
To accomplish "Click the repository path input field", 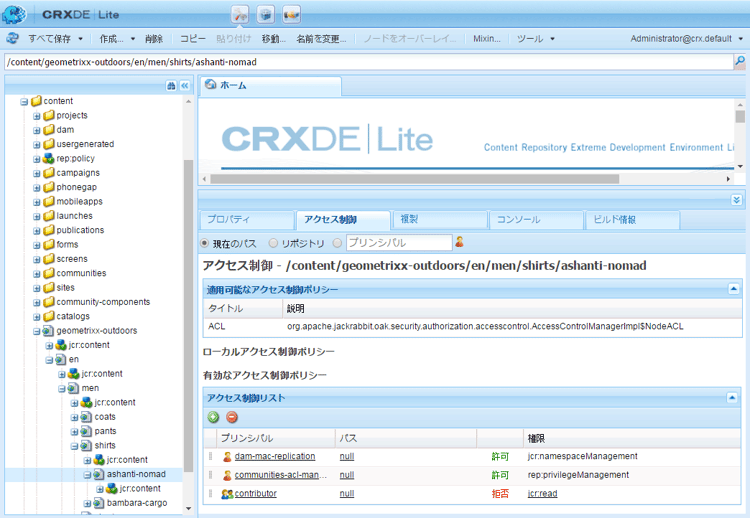I will click(368, 62).
